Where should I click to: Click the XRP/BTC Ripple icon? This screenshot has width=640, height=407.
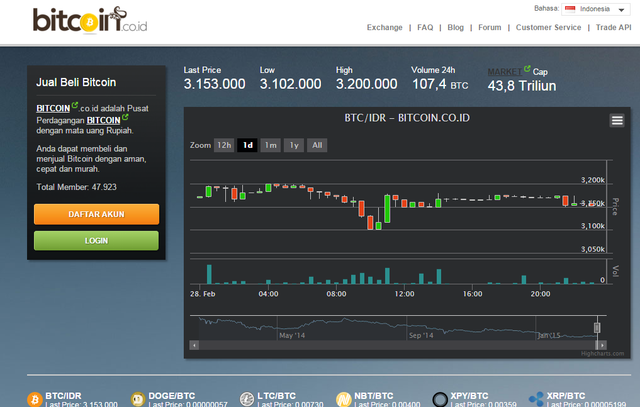coord(536,399)
